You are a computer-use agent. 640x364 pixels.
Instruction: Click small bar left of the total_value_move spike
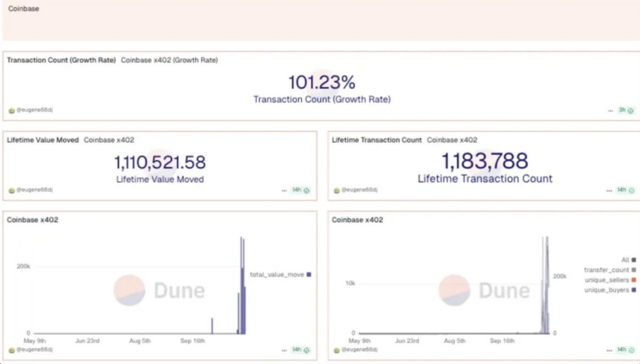(x=212, y=326)
